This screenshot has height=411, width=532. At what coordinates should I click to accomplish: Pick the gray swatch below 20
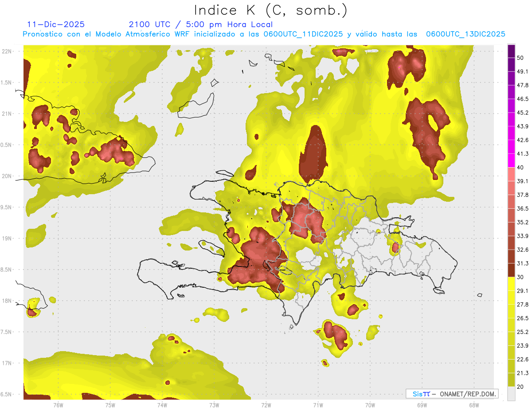512,394
